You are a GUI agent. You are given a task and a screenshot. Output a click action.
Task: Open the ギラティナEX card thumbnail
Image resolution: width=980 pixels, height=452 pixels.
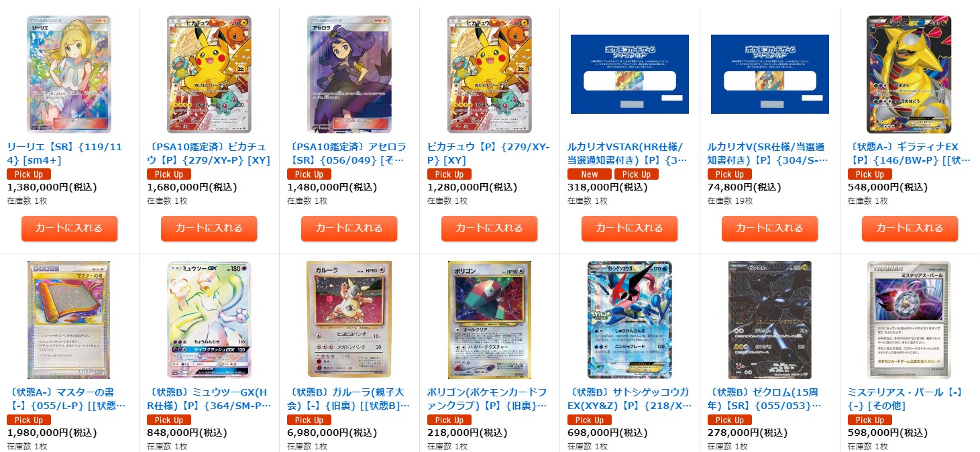click(909, 74)
